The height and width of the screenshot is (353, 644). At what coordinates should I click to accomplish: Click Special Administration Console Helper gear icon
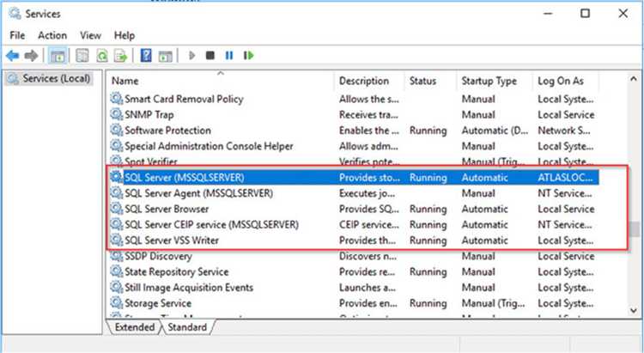(117, 146)
